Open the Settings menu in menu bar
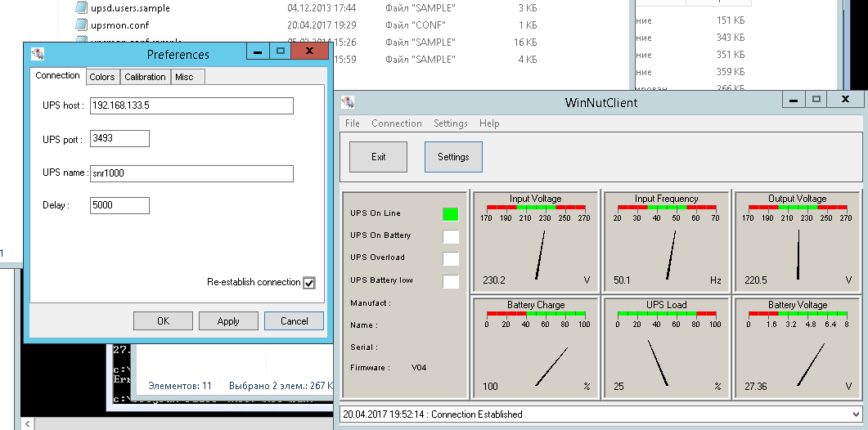The image size is (868, 430). point(450,123)
